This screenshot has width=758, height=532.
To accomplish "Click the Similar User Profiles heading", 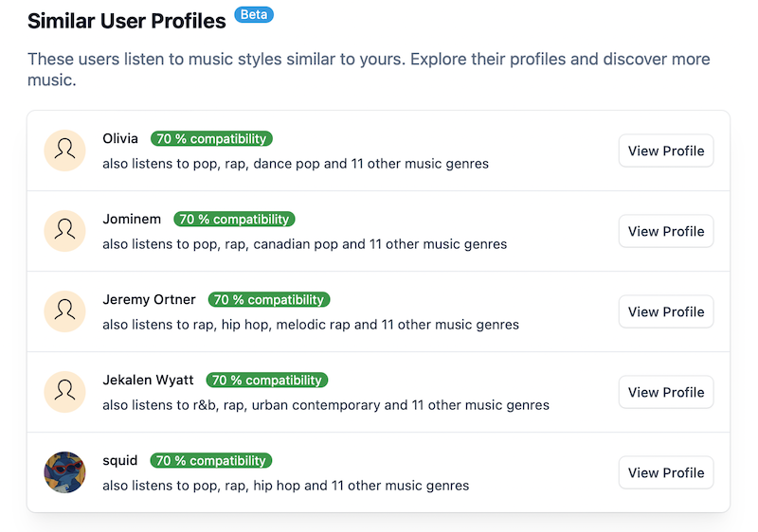I will tap(127, 20).
